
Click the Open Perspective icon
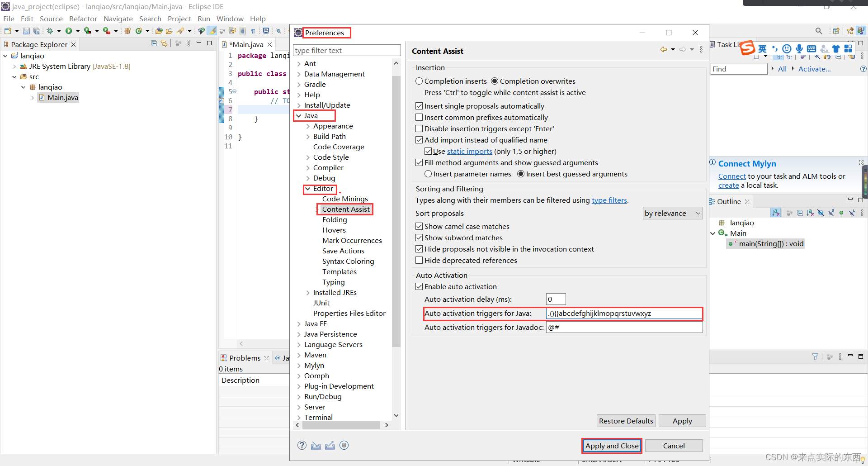point(836,31)
